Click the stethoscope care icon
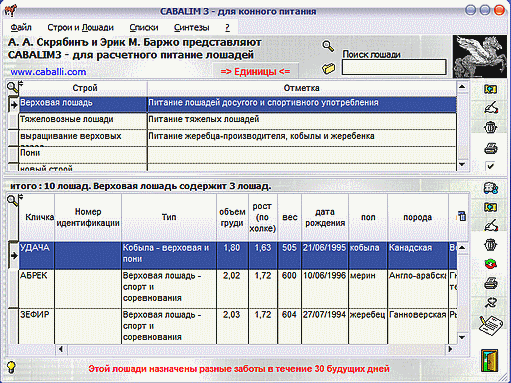Image resolution: width=511 pixels, height=383 pixels. (x=491, y=302)
